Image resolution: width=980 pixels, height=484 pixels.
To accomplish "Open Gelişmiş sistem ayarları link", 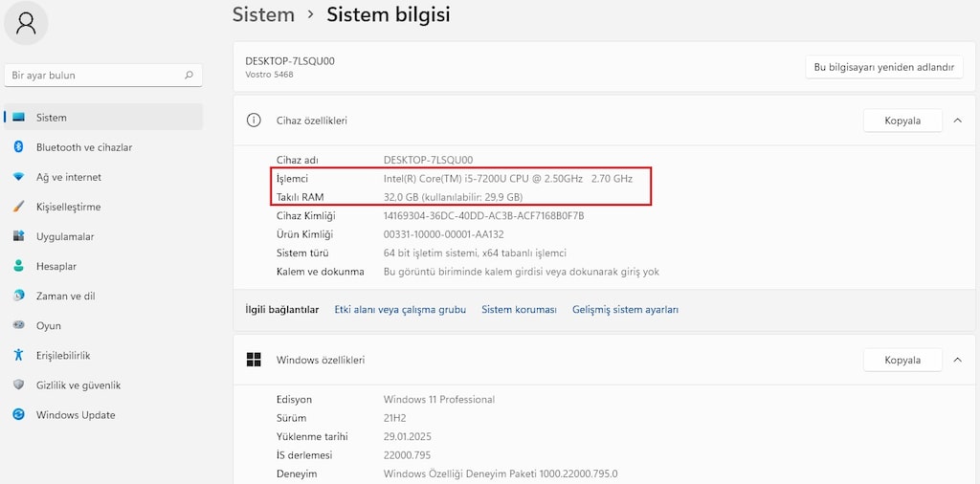I will coord(625,310).
